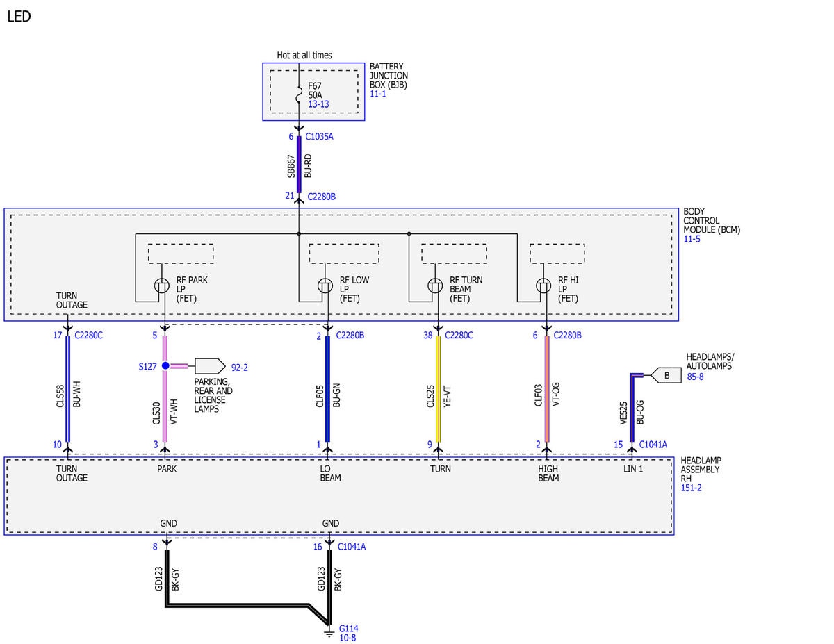This screenshot has height=644, width=834.
Task: Click ground G114 reference 10-8
Action: [348, 638]
